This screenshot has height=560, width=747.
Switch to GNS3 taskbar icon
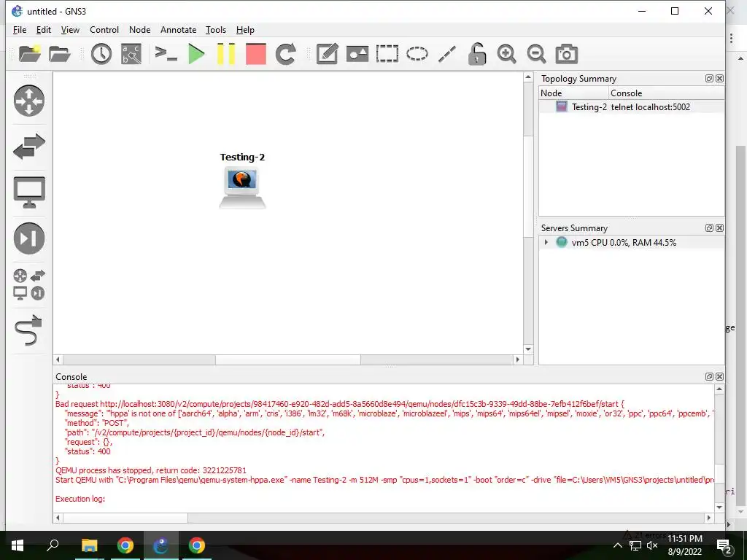(x=161, y=545)
